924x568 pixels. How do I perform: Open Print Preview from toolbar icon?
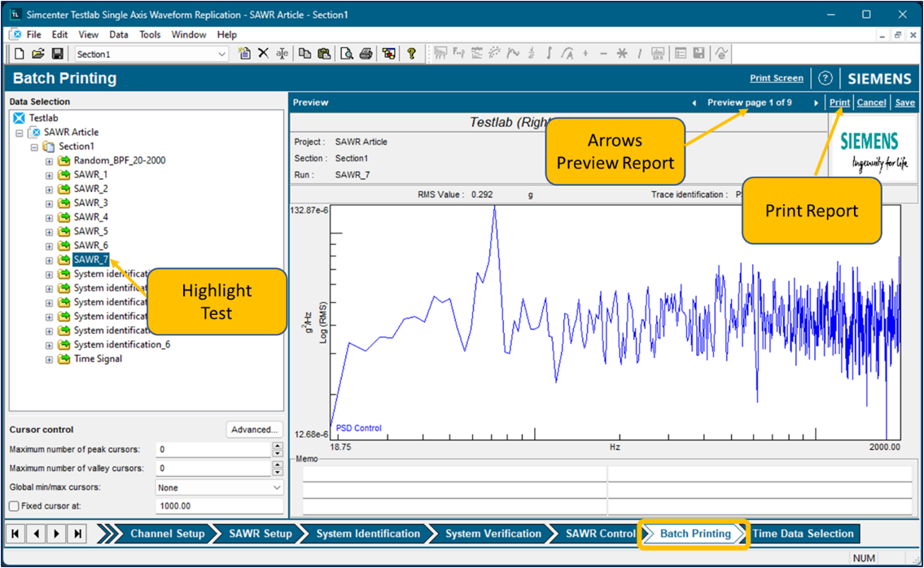pos(346,54)
